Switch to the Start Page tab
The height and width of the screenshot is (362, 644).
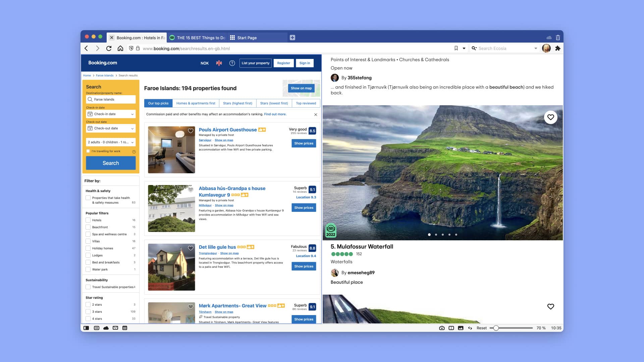[x=257, y=38]
